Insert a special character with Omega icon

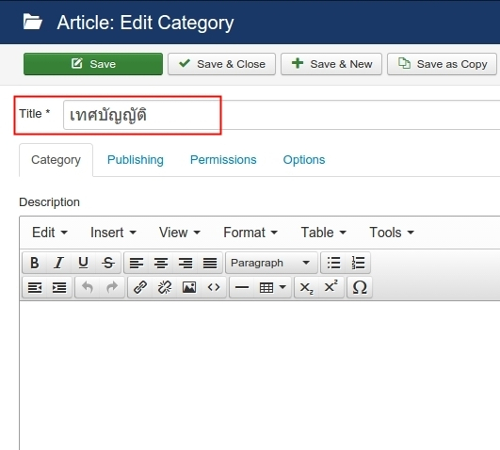pos(359,287)
